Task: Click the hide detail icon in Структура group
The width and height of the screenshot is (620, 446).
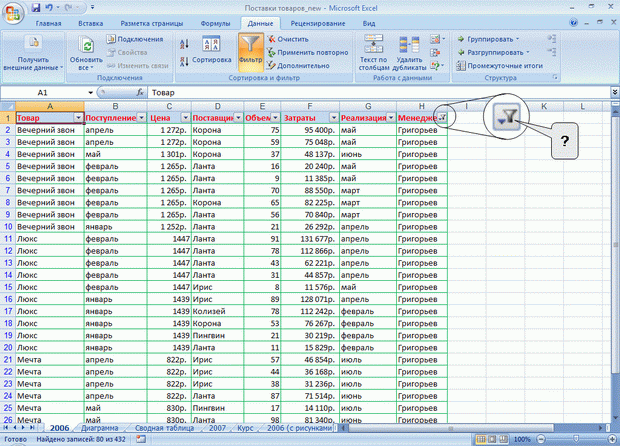Action: (x=552, y=51)
